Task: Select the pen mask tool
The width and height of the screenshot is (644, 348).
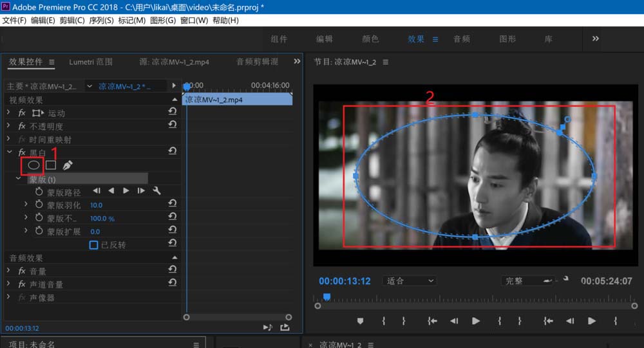Action: point(68,165)
